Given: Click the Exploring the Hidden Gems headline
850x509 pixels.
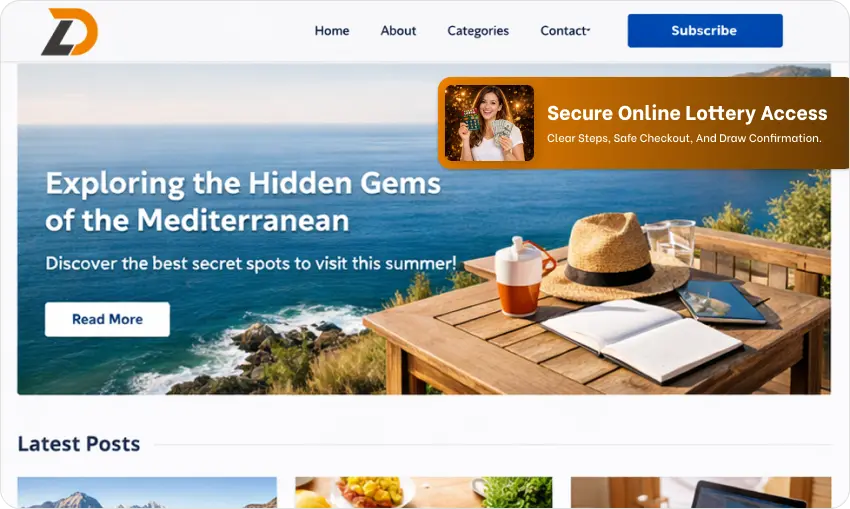Looking at the screenshot, I should pos(243,202).
